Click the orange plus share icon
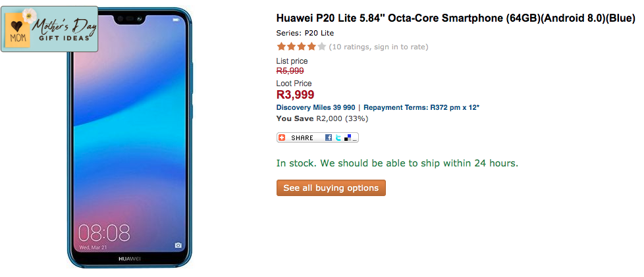Image resolution: width=644 pixels, height=277 pixels. pyautogui.click(x=282, y=138)
